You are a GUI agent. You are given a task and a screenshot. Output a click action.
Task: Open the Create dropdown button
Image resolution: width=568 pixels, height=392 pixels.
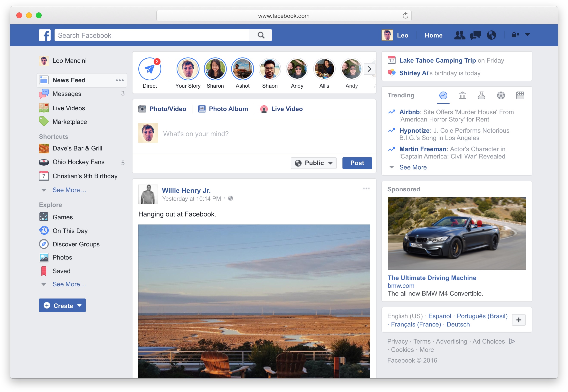tap(62, 306)
